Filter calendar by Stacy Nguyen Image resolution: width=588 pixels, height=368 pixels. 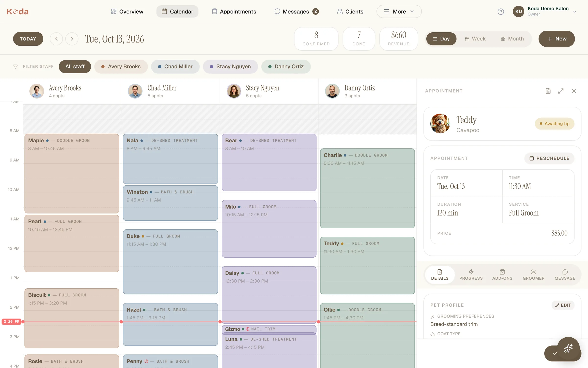tap(230, 66)
